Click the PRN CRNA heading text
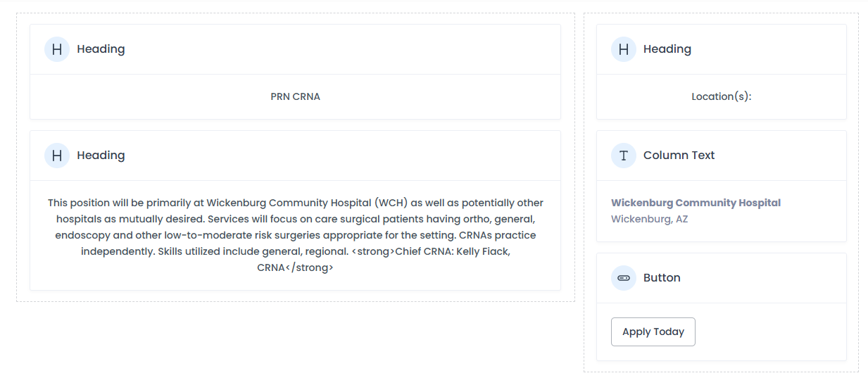 (295, 97)
